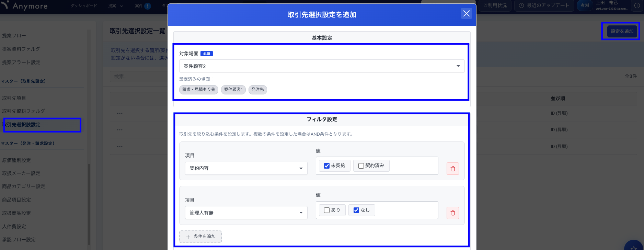Open the 契約内容 item dropdown
This screenshot has height=250, width=644.
(x=246, y=168)
